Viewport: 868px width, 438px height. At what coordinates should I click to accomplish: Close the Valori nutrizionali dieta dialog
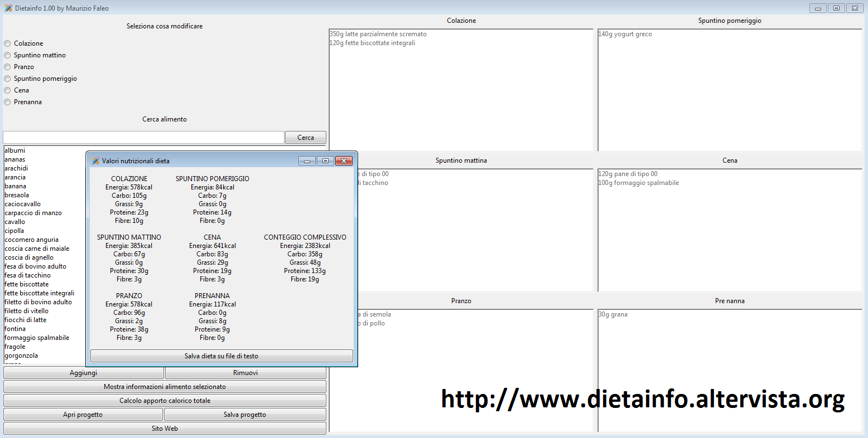(344, 161)
